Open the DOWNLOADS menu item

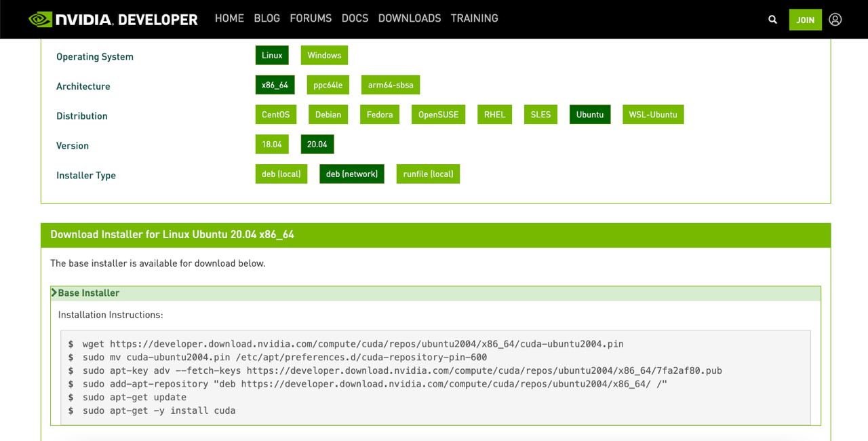pos(410,18)
